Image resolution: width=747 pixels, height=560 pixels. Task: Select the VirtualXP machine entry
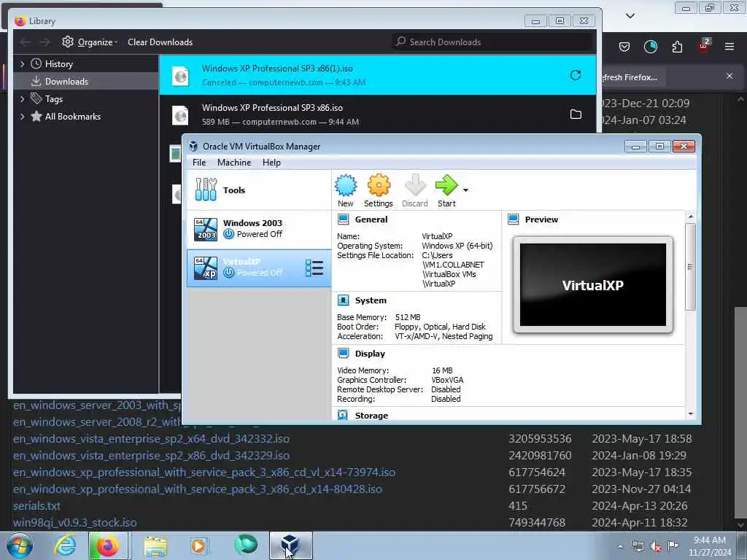click(259, 268)
